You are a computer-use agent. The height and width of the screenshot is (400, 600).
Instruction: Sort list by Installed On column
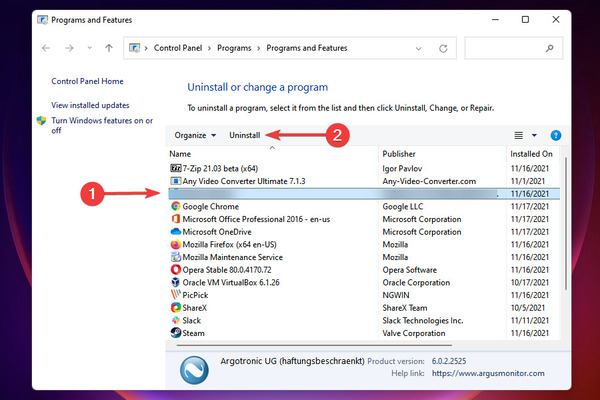coord(533,154)
